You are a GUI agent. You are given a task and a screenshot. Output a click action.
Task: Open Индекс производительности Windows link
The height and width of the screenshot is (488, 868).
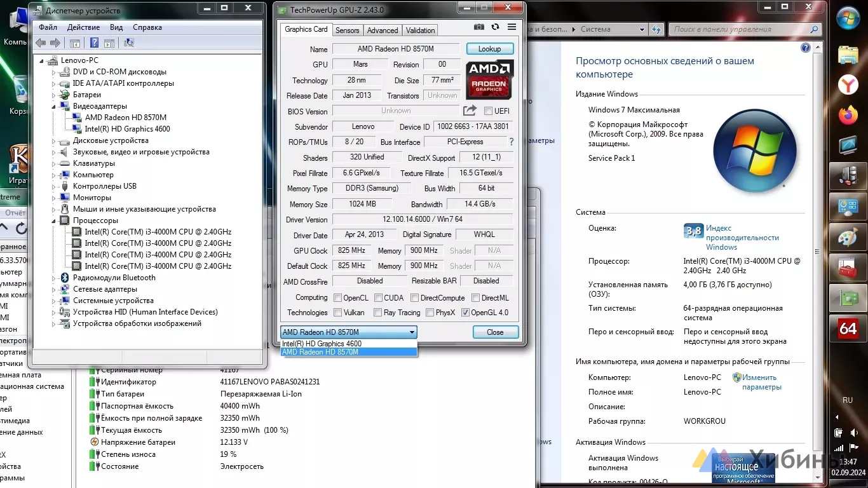[742, 238]
